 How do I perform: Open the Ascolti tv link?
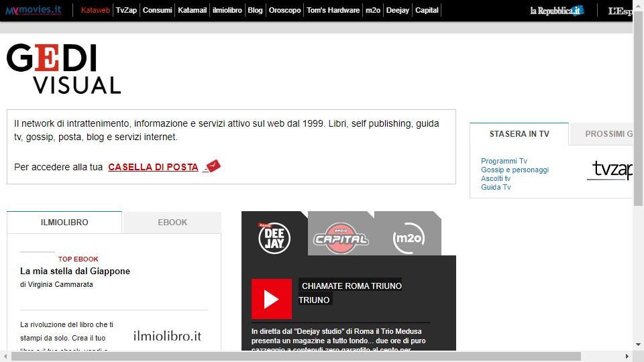[496, 178]
